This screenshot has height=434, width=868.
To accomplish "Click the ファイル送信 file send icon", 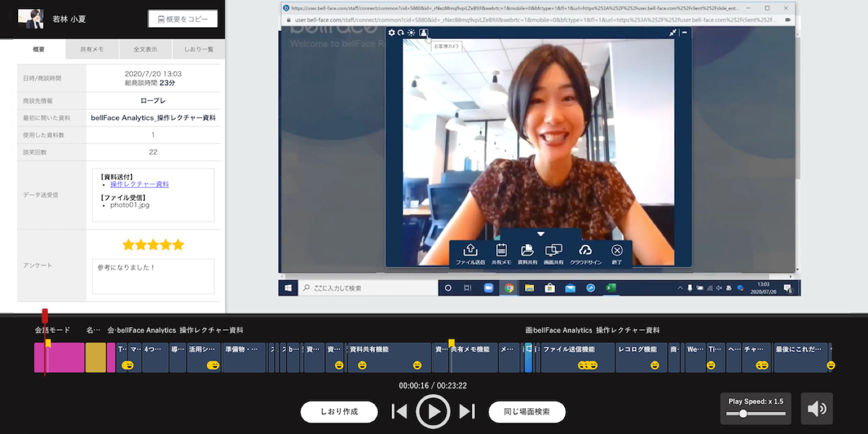I will (x=470, y=251).
